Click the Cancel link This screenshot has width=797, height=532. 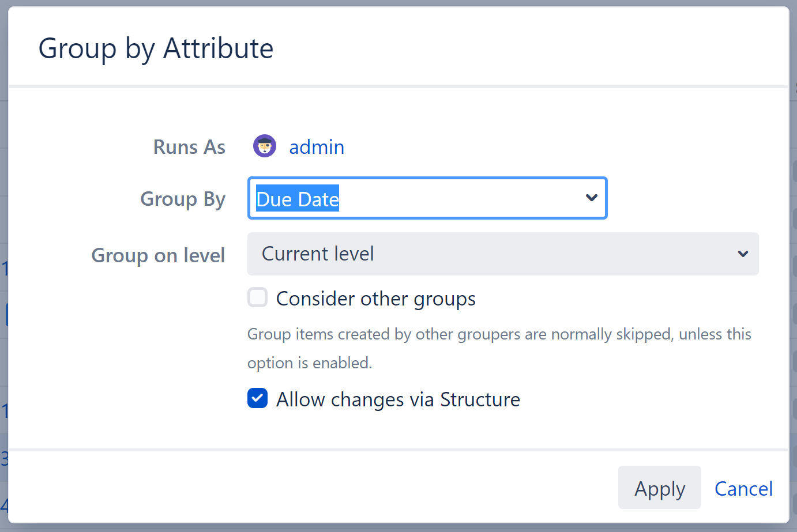(x=743, y=488)
